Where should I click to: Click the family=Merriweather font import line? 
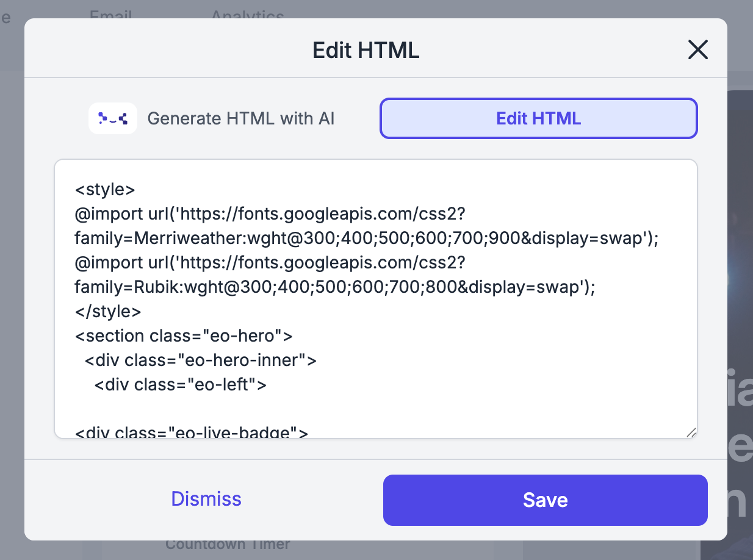(x=366, y=239)
